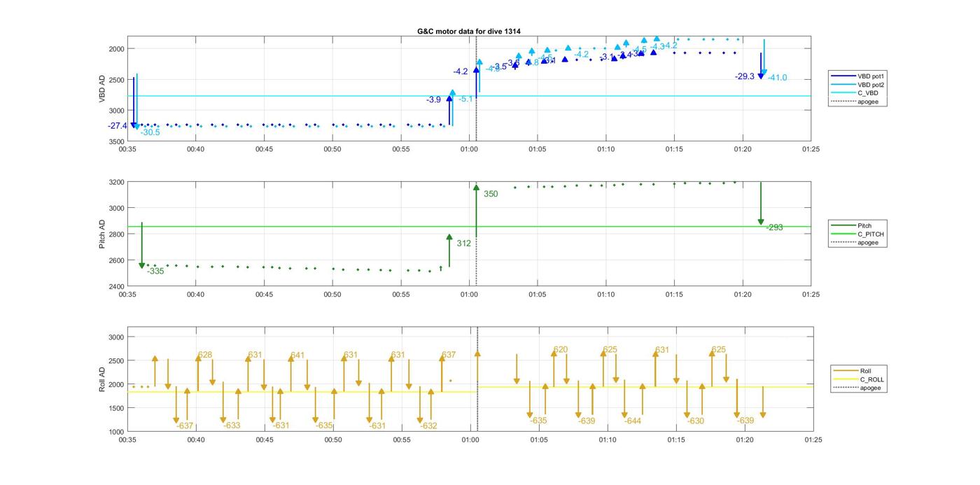
Task: Click the -29.3 VBD pot1 data label
Action: 745,76
